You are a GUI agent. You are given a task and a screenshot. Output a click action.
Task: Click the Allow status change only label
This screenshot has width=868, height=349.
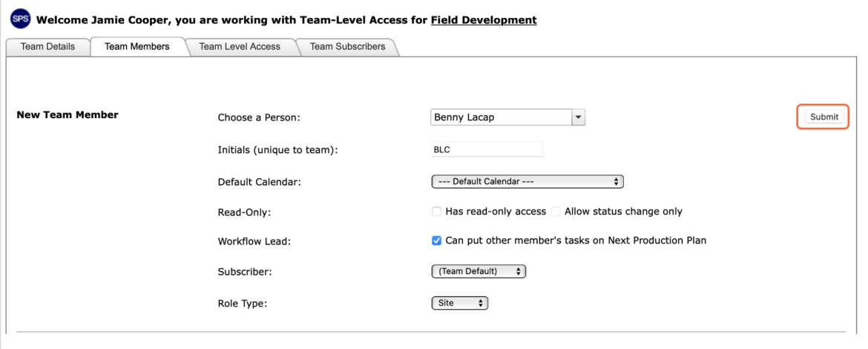[x=623, y=212]
